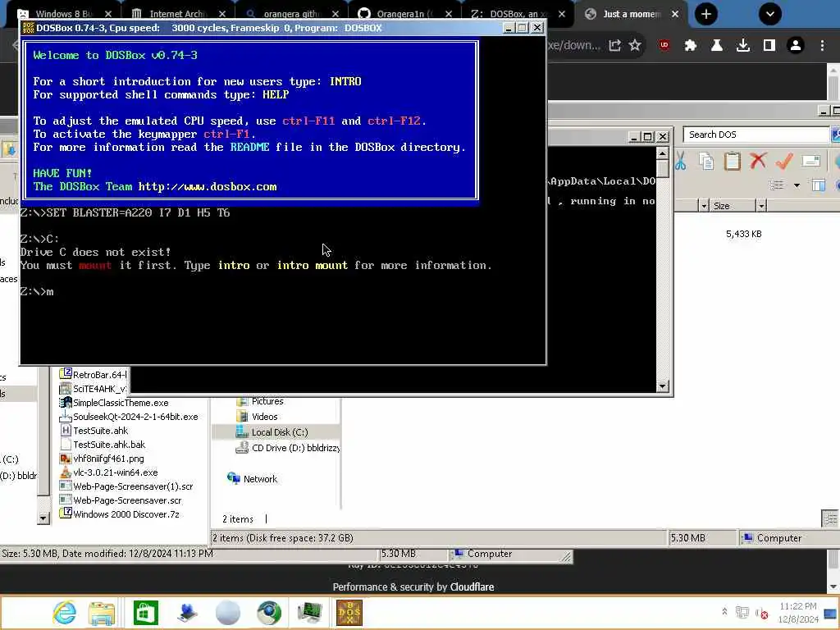Bookmark this page with the star icon
The image size is (840, 630).
(x=635, y=46)
